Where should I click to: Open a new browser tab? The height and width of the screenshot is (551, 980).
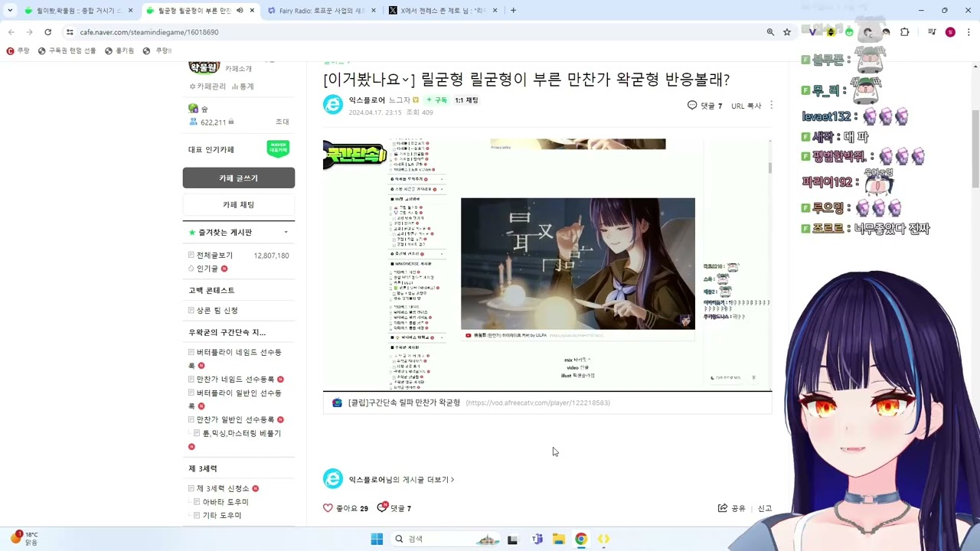click(513, 11)
